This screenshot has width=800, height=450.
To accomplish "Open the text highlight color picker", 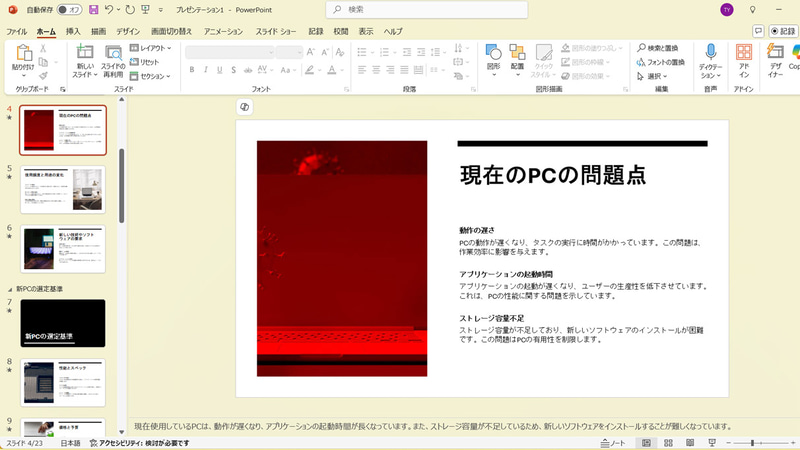I will click(312, 70).
